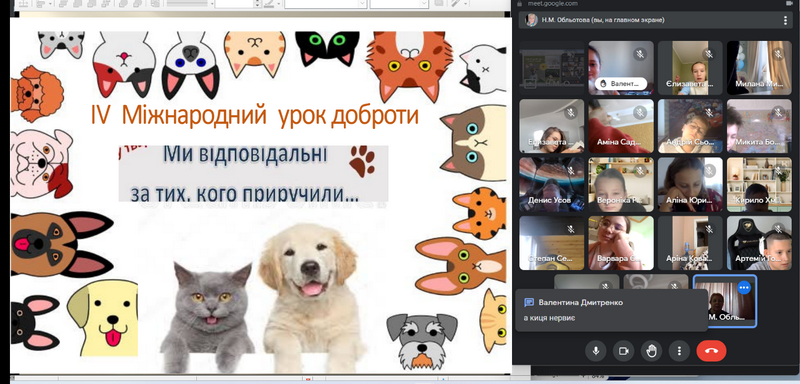
Task: Click muted mic icon on Вероніка tile
Action: pos(640,170)
